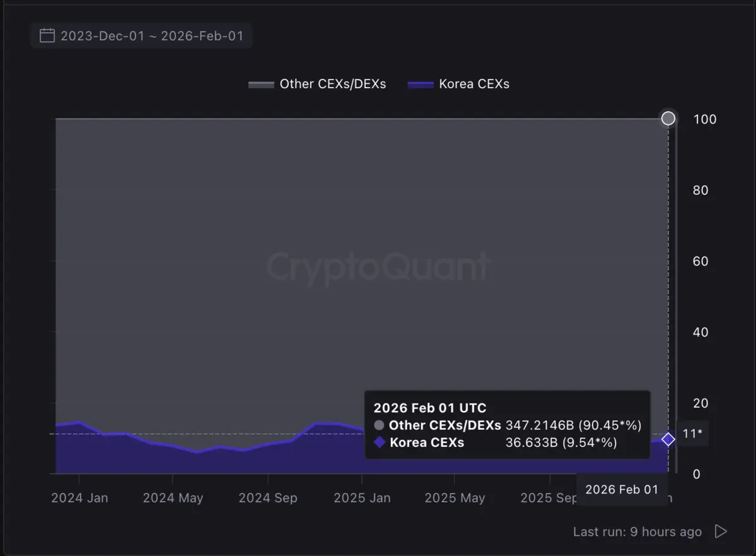
Task: Click the diamond marker on Korea CEXs line
Action: tap(668, 439)
